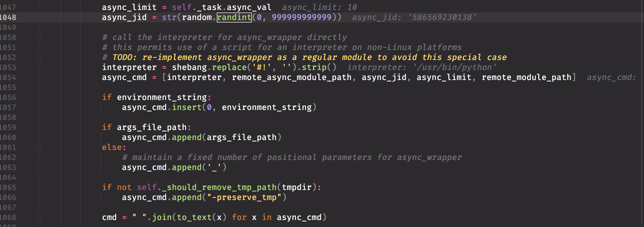Click fold end marker at line 1068

pos(39,217)
